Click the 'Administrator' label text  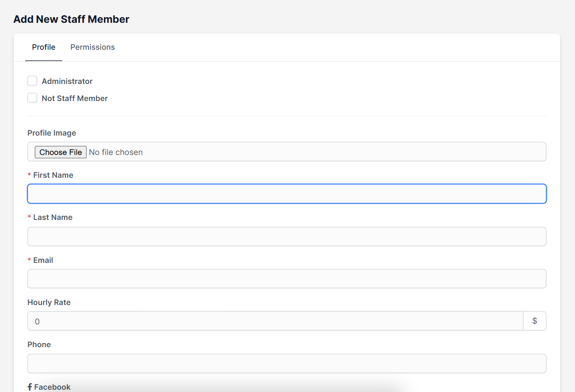click(67, 81)
